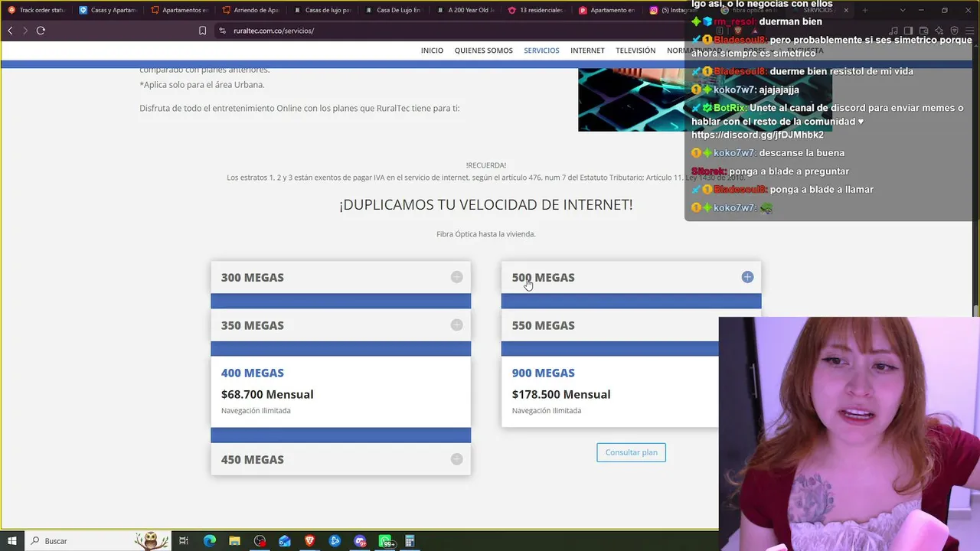Open File Explorer from the taskbar

pos(235,541)
